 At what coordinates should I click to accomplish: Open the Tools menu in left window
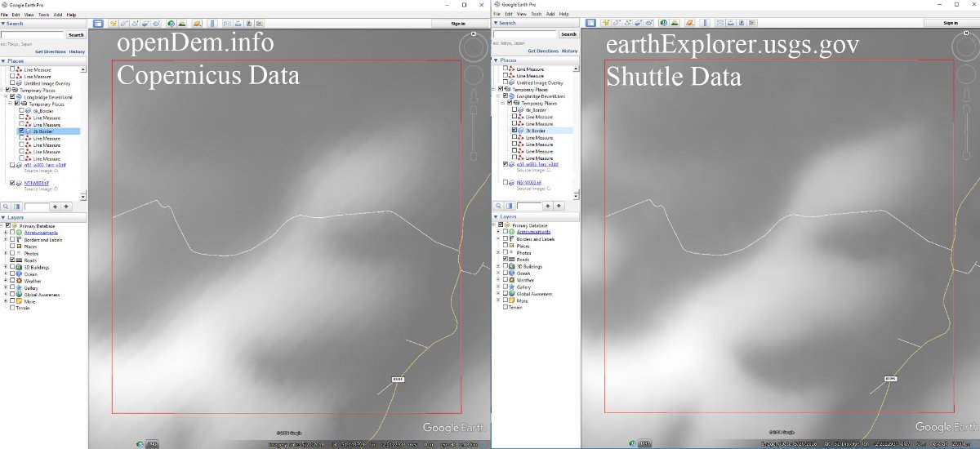(42, 15)
